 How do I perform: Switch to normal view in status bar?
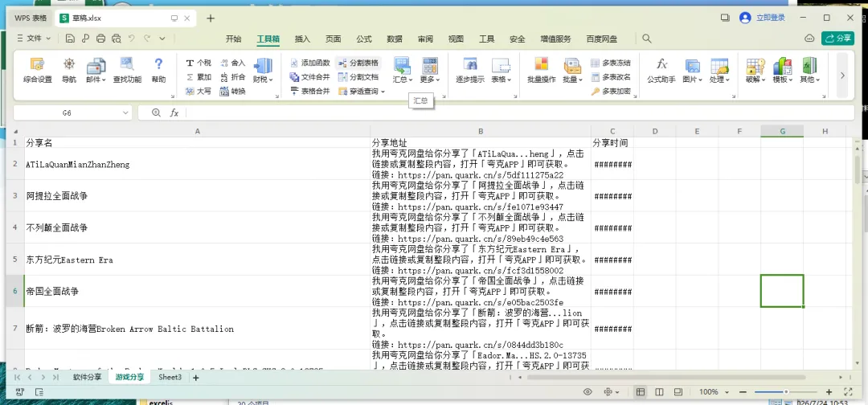pos(641,391)
